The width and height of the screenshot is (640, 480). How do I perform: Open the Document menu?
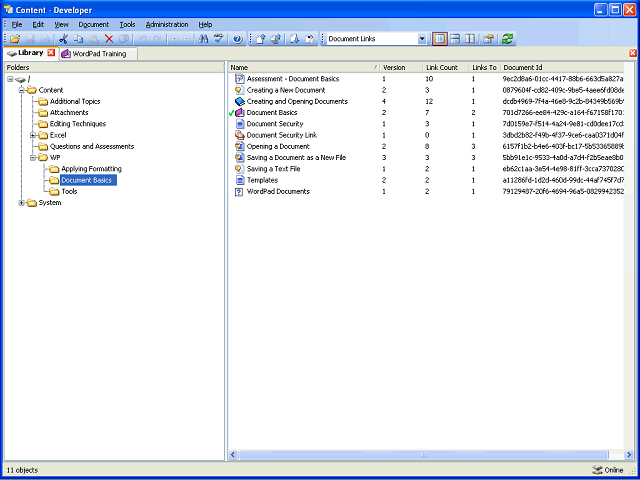[x=94, y=24]
